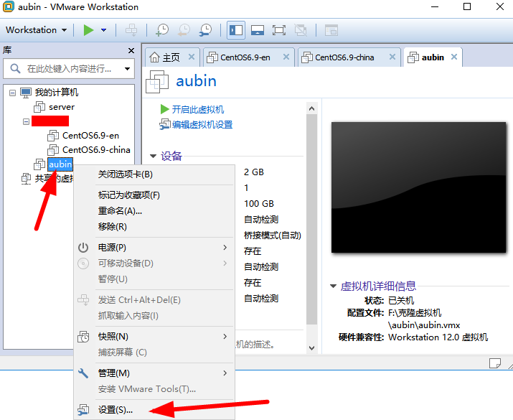The width and height of the screenshot is (513, 420).
Task: Collapse the 设备 section triangle
Action: 153,156
